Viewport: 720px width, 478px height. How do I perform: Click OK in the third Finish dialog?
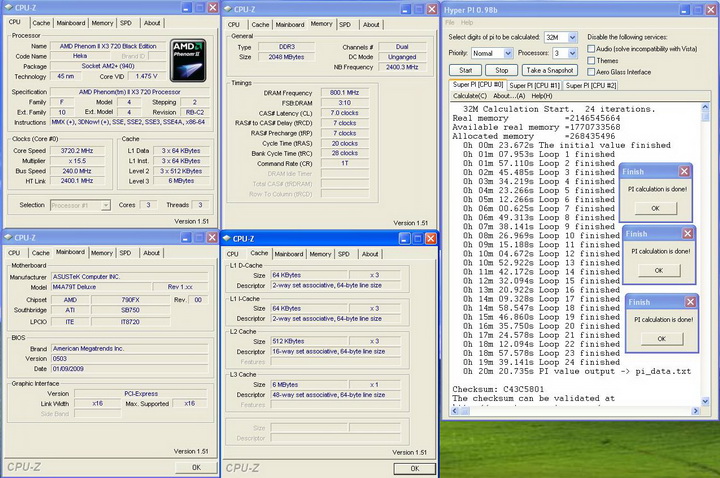(661, 339)
